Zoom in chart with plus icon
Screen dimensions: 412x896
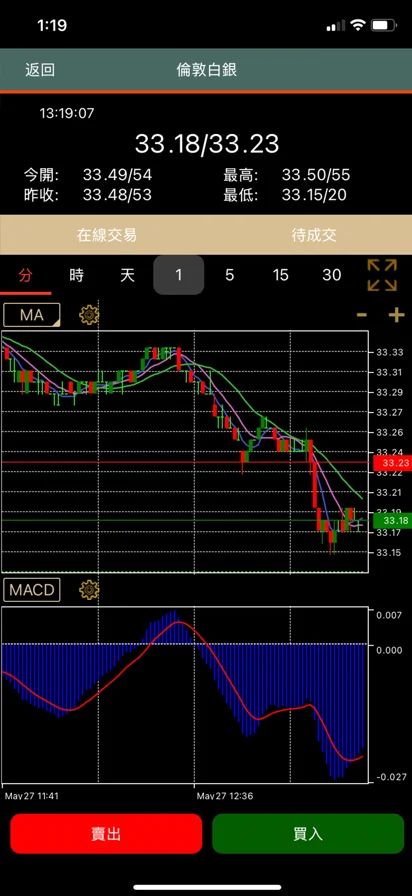point(396,315)
